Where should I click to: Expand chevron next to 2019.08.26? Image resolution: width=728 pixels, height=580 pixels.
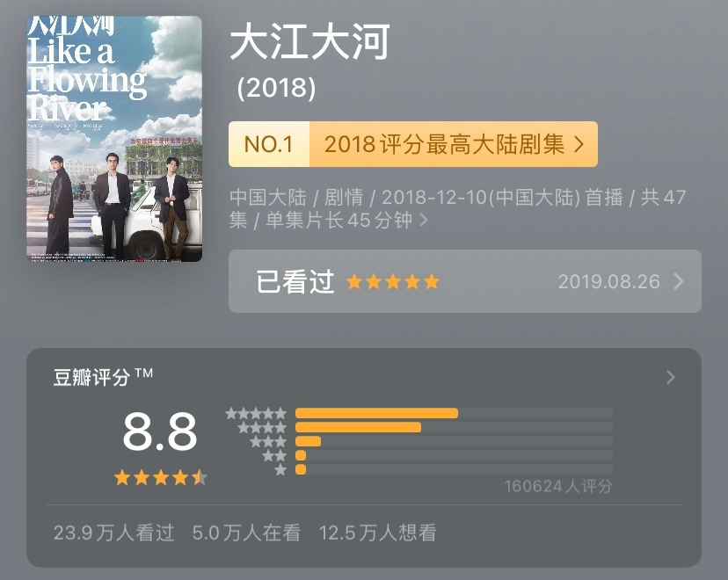coord(679,281)
